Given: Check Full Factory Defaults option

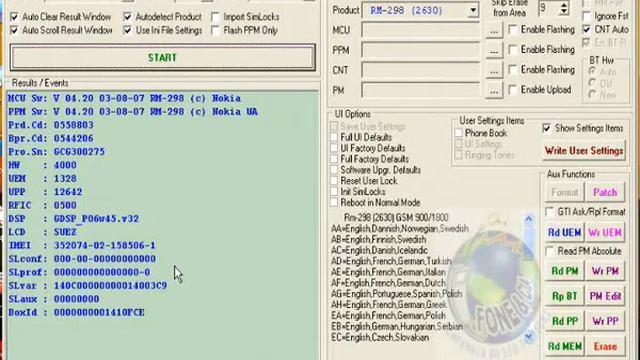Looking at the screenshot, I should [x=334, y=159].
